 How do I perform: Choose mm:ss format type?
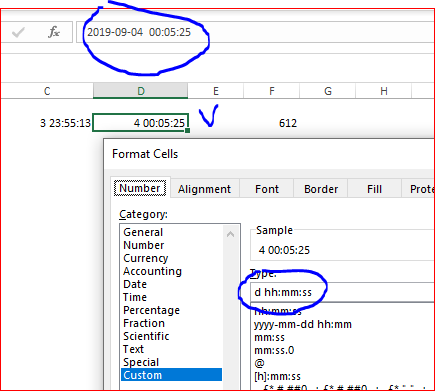(269, 337)
